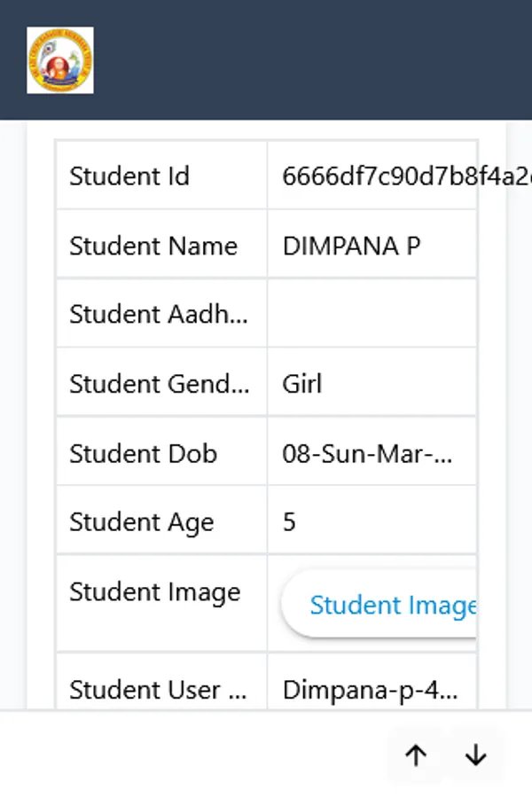
Task: Click the Student Id label cell
Action: pyautogui.click(x=129, y=176)
